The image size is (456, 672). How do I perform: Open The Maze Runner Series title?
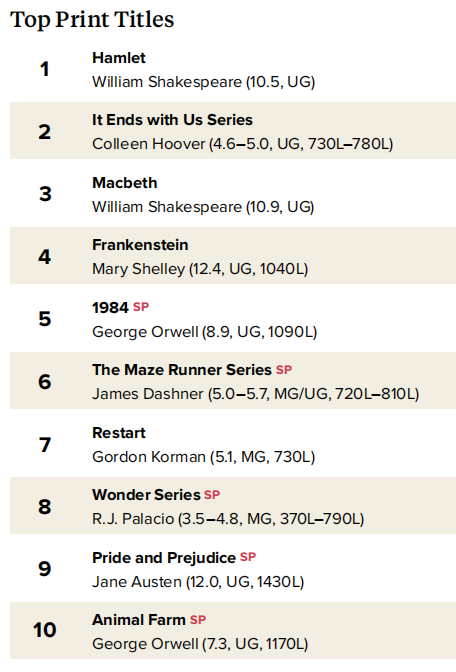pos(182,369)
